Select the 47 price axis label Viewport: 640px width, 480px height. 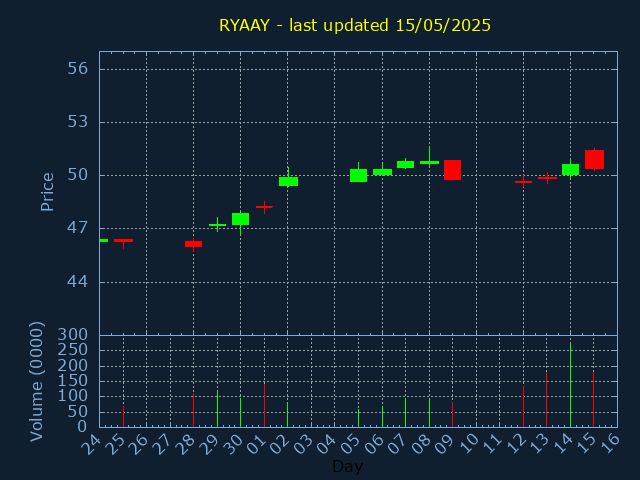(78, 228)
